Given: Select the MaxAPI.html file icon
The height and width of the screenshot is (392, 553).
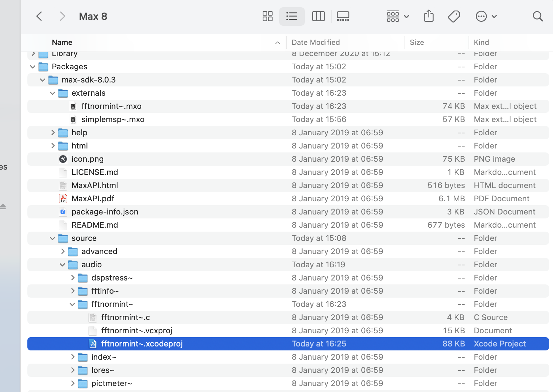Looking at the screenshot, I should pyautogui.click(x=63, y=185).
